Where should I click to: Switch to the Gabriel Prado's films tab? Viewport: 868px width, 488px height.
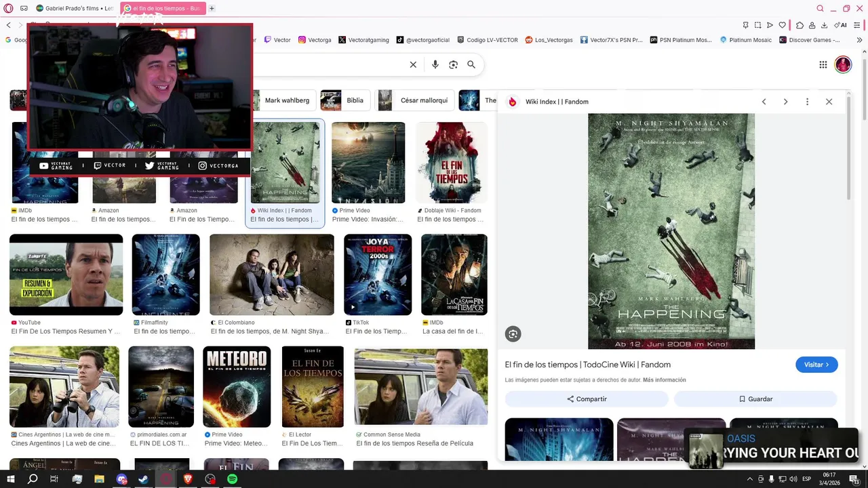(x=75, y=8)
